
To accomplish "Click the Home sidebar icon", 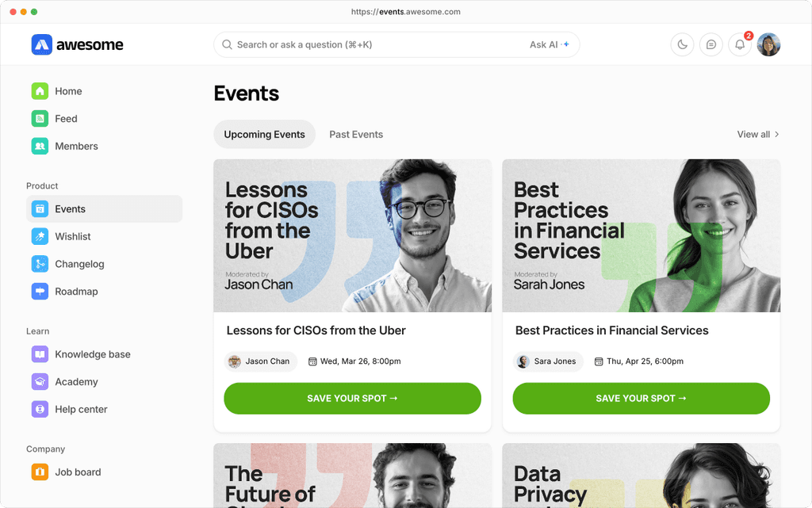I will click(40, 91).
